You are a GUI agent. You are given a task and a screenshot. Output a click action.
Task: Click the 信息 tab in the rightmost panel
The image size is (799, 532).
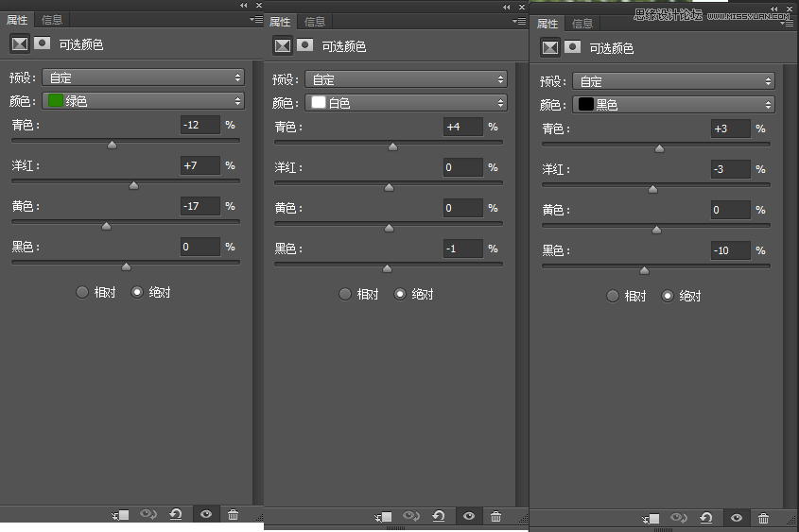[582, 24]
